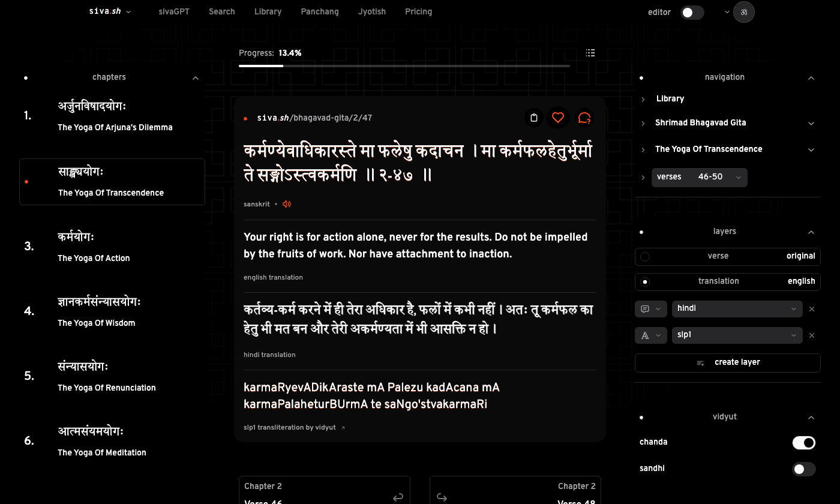Go to previous verse using return arrow
The width and height of the screenshot is (840, 504).
pos(398,497)
